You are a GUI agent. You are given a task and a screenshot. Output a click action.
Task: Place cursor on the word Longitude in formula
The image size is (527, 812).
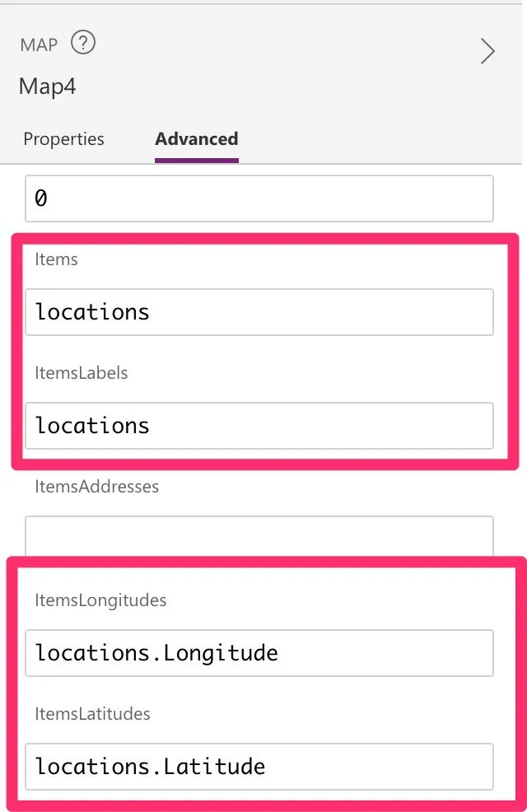pos(221,653)
